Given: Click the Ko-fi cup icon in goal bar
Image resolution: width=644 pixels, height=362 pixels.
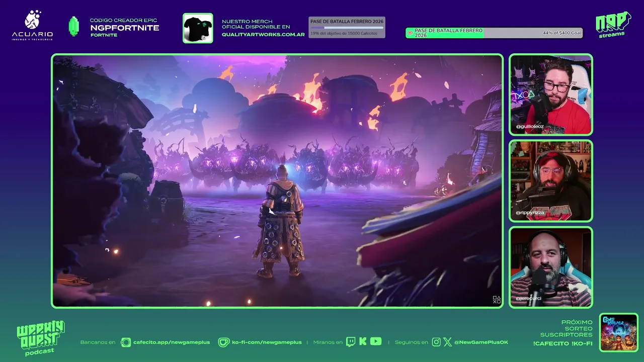Looking at the screenshot, I should click(410, 33).
